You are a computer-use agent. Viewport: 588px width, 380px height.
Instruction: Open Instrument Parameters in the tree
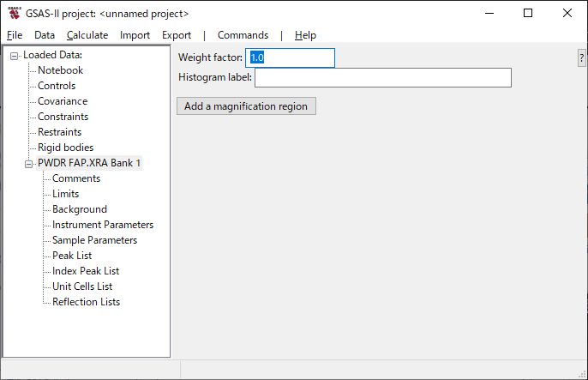(x=103, y=225)
